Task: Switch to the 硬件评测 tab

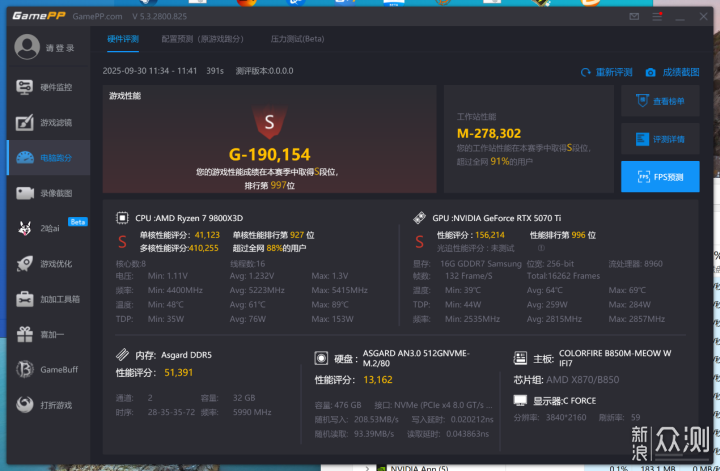Action: (123, 39)
